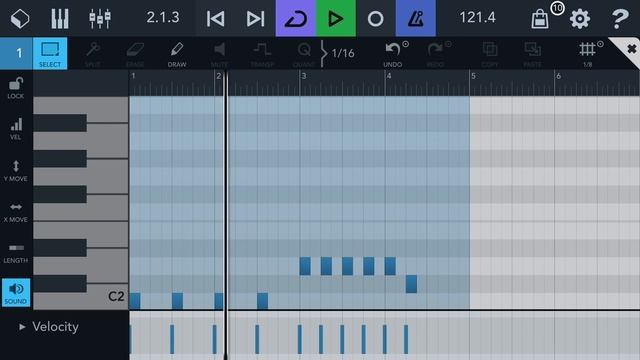Viewport: 640px width, 360px height.
Task: Enable the VEL velocity edit mode
Action: pyautogui.click(x=16, y=129)
